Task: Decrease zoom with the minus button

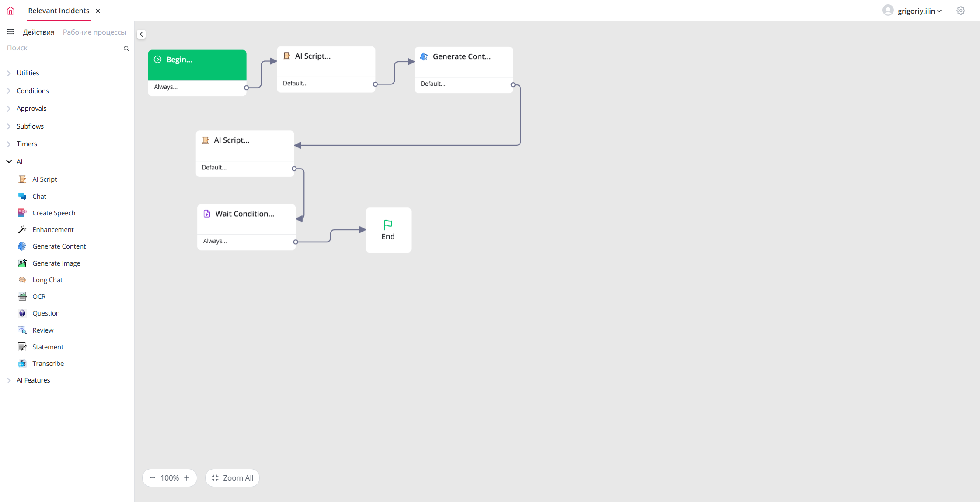Action: tap(152, 477)
